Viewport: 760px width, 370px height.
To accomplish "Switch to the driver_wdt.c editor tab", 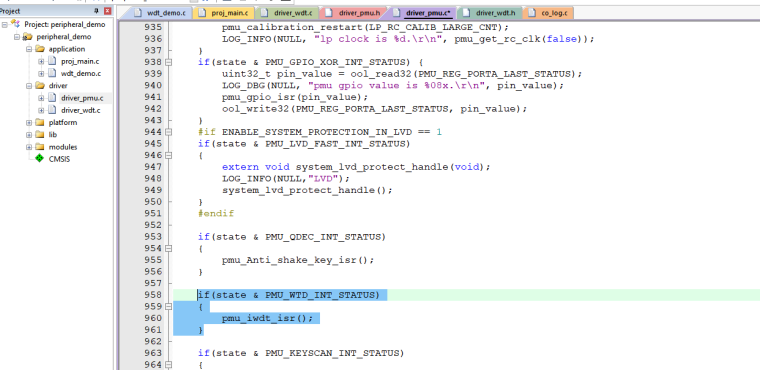I will click(x=288, y=13).
